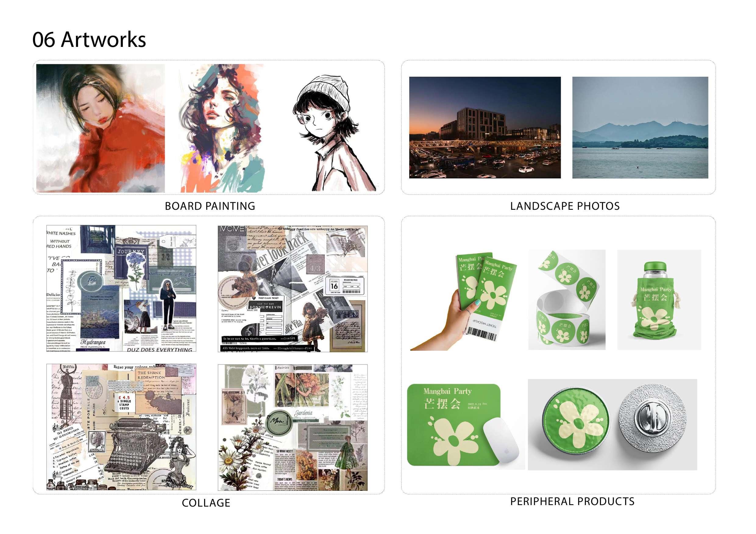Click the green Gardenia daisy collage

[x=293, y=427]
